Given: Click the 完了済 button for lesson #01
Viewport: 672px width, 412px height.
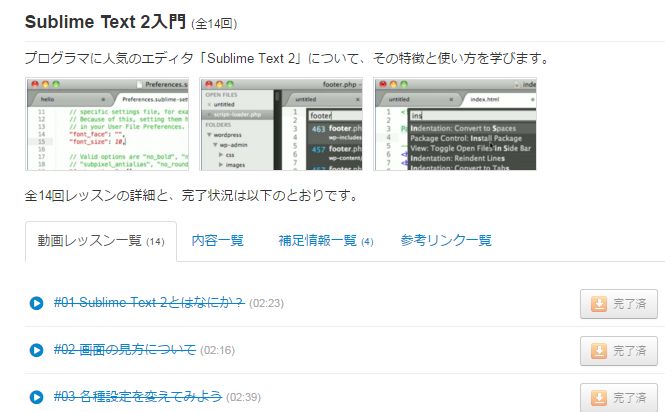Looking at the screenshot, I should click(620, 304).
